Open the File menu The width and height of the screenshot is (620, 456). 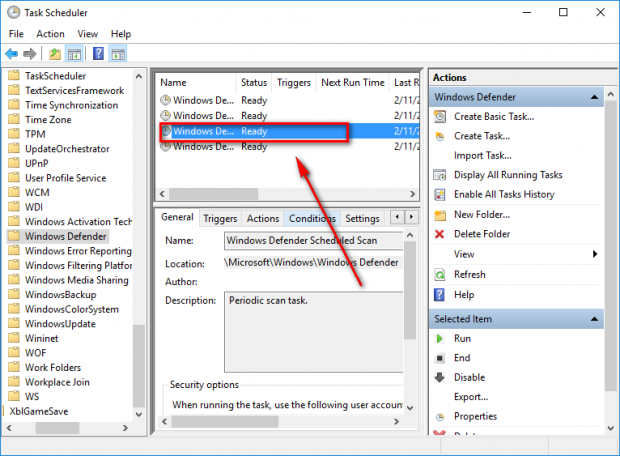pos(16,34)
